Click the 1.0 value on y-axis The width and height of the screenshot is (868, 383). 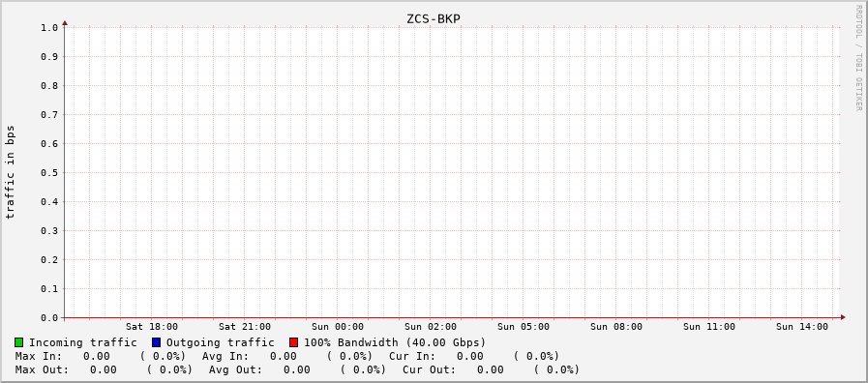(x=49, y=27)
